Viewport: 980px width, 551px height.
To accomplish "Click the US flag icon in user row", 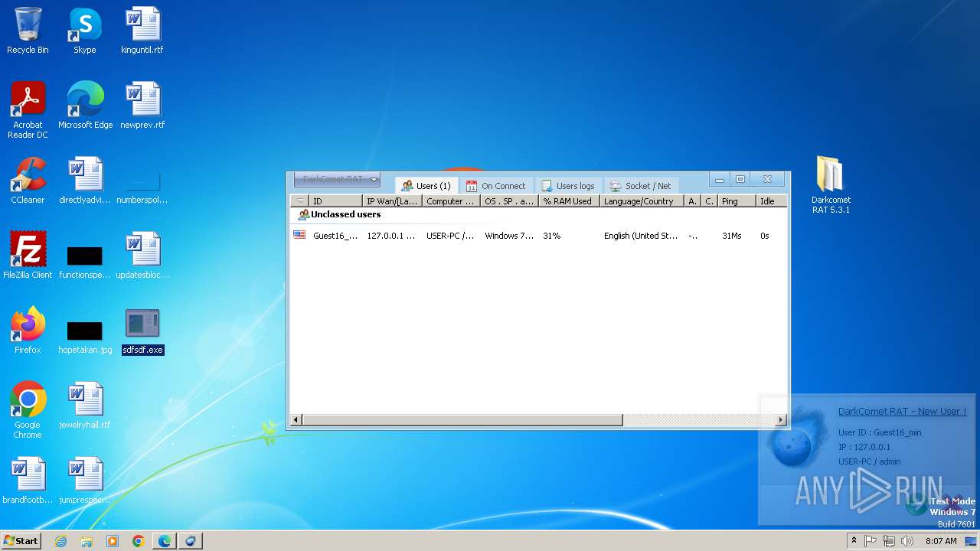I will (x=299, y=235).
